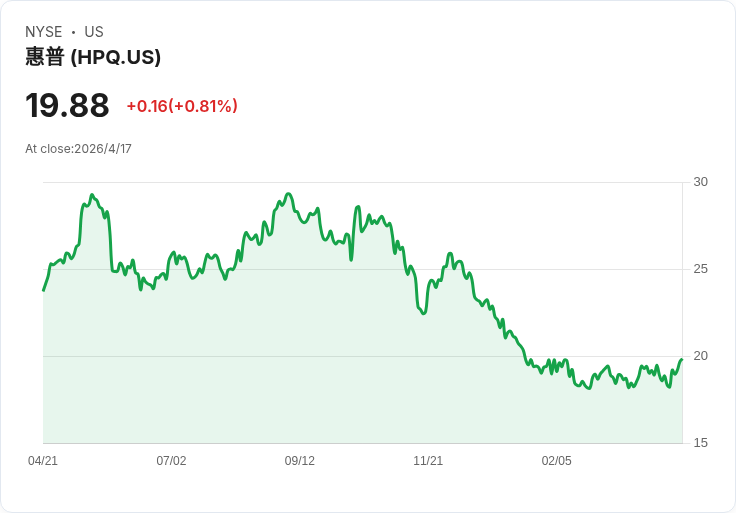Click the 04/21 date on x-axis
Viewport: 736px width, 513px height.
43,461
